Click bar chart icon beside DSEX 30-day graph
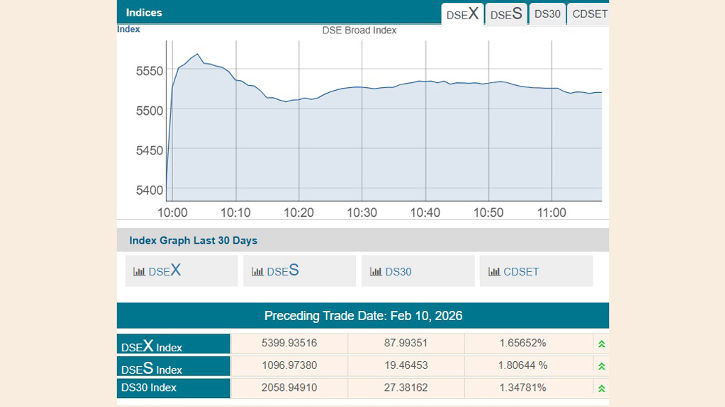 coord(139,271)
